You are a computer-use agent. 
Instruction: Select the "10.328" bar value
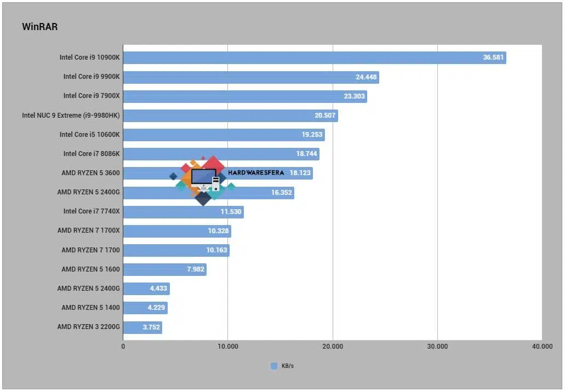tap(218, 230)
